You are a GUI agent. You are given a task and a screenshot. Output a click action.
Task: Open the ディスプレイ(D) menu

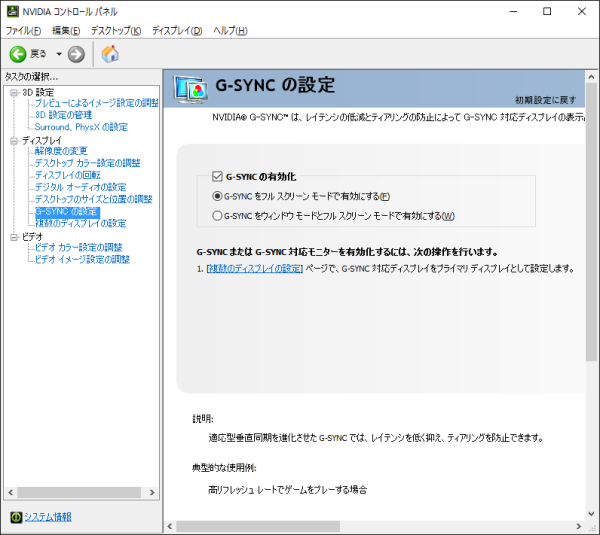point(177,31)
